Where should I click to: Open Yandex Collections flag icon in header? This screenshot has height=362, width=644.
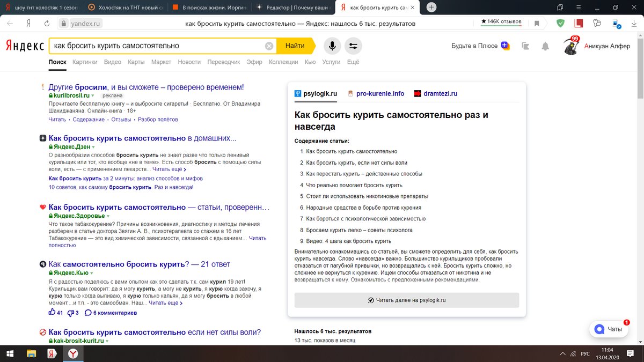525,46
